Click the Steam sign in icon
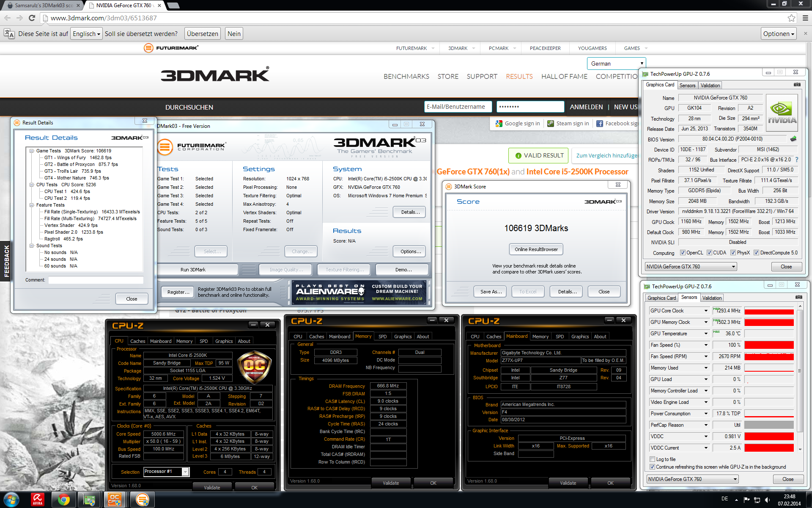This screenshot has height=508, width=812. [x=550, y=124]
